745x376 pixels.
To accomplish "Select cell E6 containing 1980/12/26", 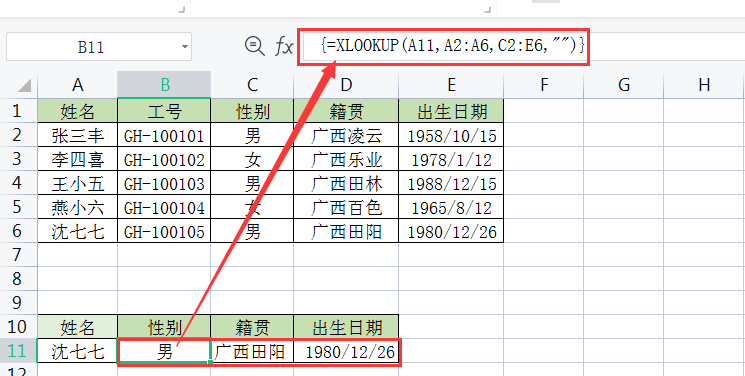I will tap(451, 231).
